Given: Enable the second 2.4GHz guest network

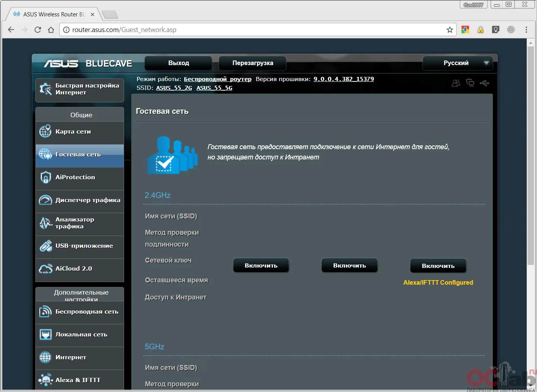Looking at the screenshot, I should [x=349, y=266].
